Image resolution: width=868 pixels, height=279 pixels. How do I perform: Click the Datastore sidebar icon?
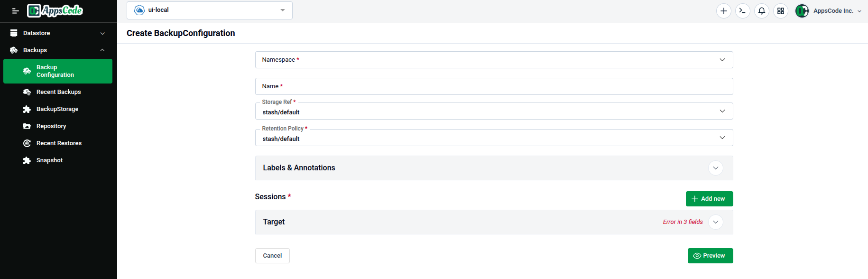pyautogui.click(x=14, y=33)
